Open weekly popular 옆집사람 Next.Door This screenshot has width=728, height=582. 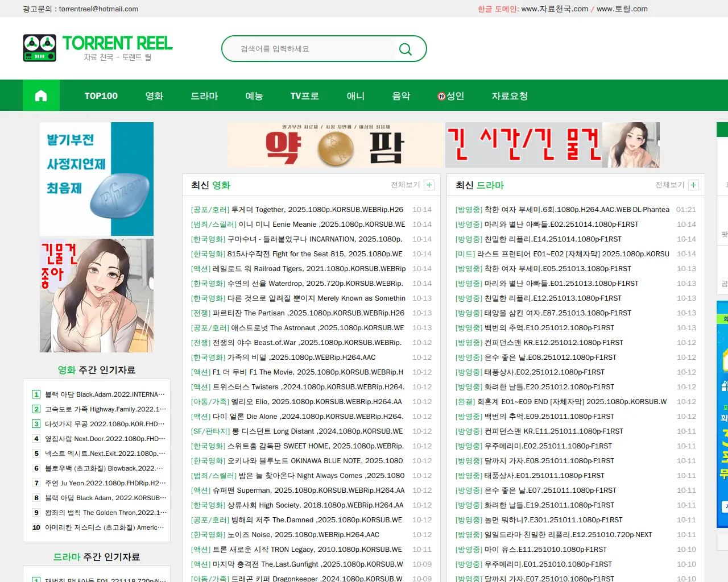click(105, 439)
